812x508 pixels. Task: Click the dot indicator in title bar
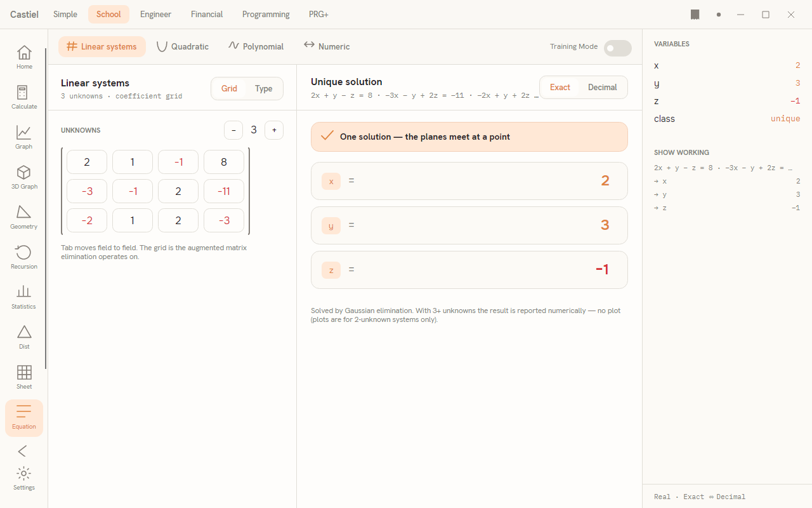coord(719,15)
